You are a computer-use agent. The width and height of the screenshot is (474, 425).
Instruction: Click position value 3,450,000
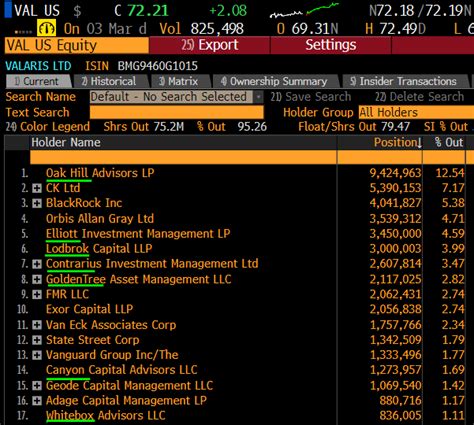click(x=395, y=234)
